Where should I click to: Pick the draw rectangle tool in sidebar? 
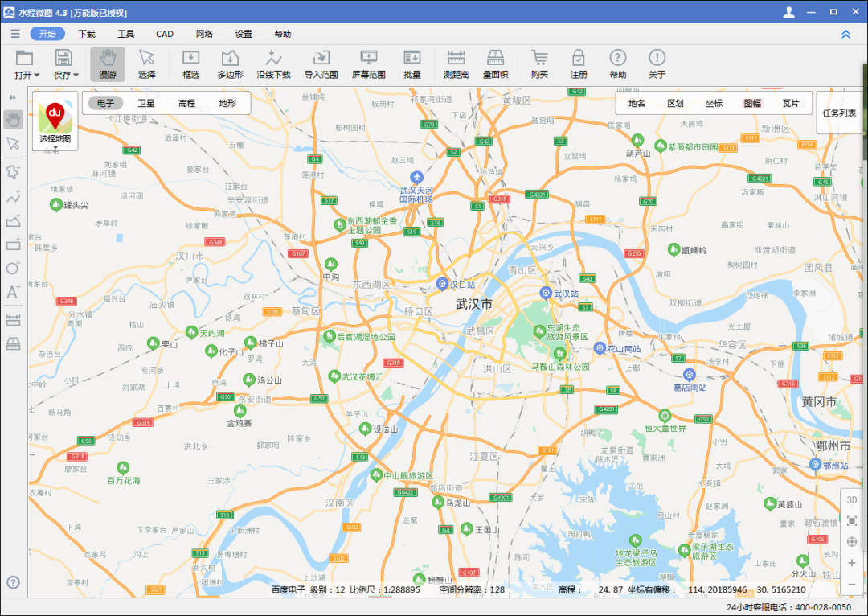click(x=14, y=244)
